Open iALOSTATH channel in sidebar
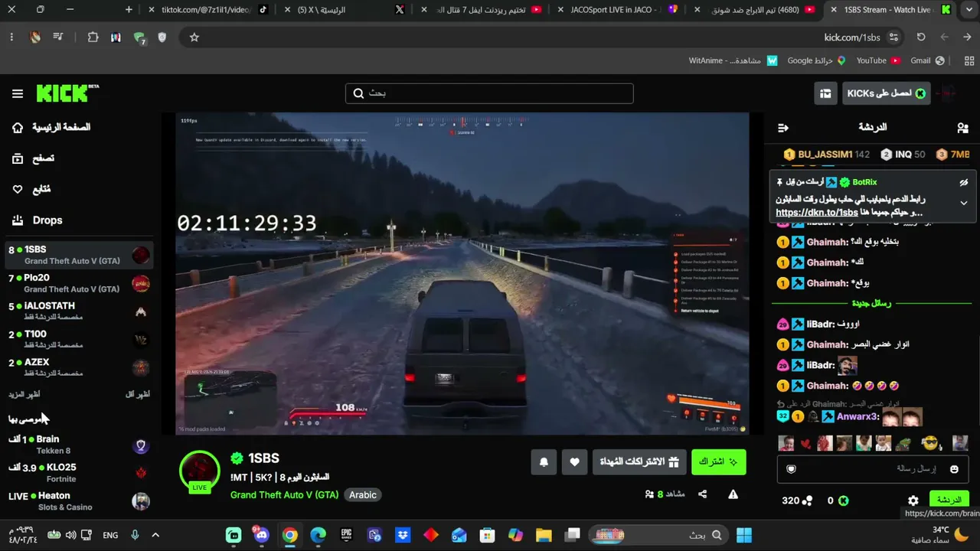The height and width of the screenshot is (551, 980). click(x=79, y=311)
